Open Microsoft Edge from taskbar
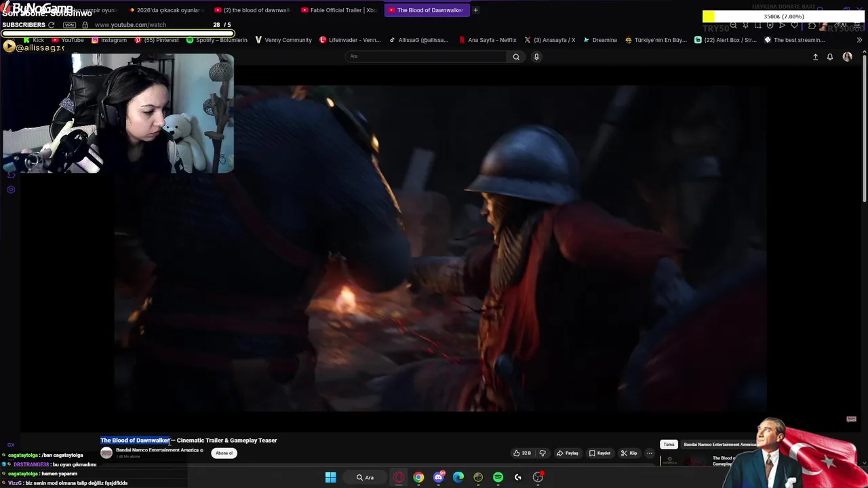 point(458,477)
